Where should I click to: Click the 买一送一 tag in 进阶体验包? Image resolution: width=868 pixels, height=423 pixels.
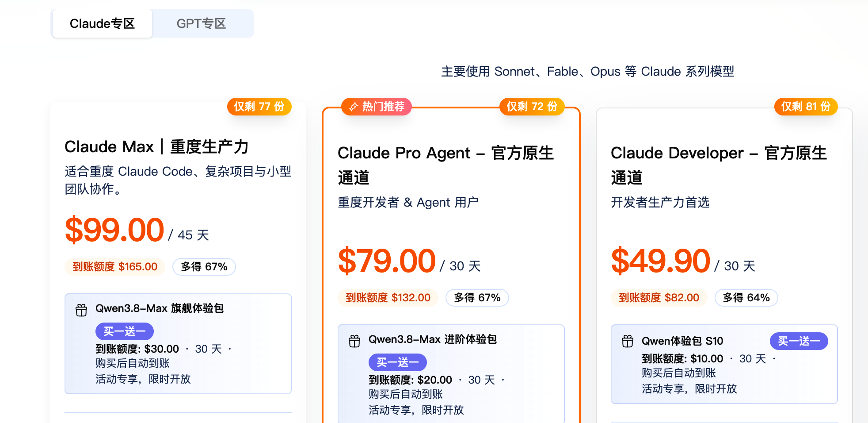(x=398, y=362)
